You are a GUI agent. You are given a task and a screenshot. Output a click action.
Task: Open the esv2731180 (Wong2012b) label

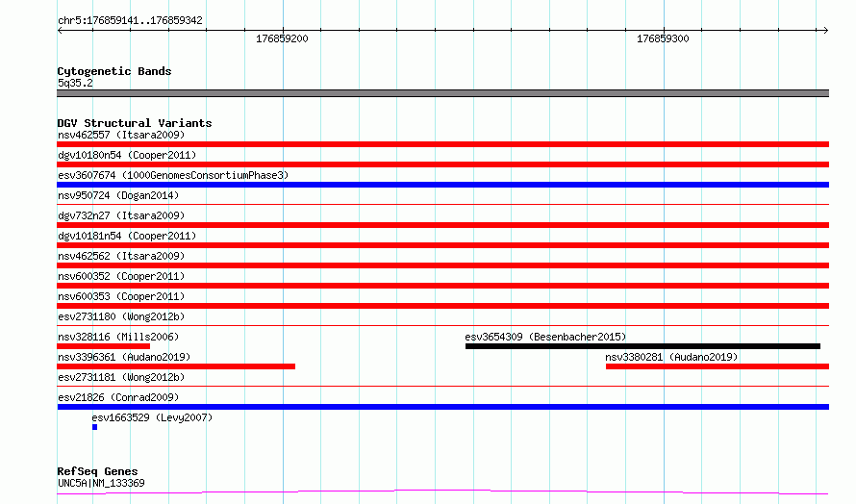(121, 316)
